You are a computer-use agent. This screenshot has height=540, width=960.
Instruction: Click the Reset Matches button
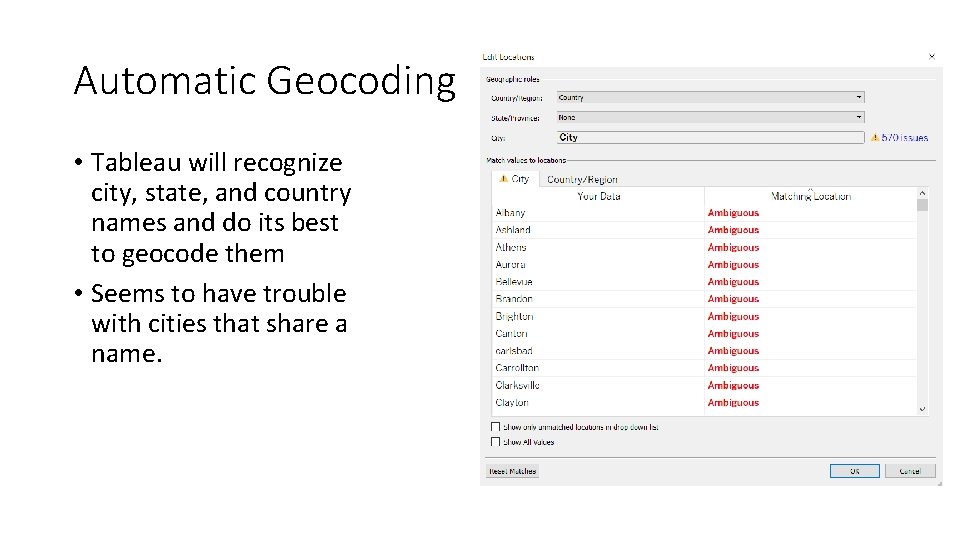(512, 471)
